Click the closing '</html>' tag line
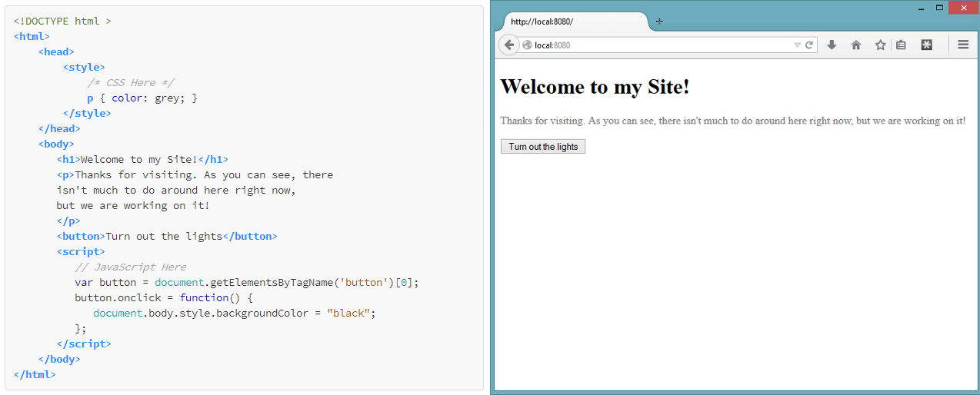The width and height of the screenshot is (980, 395). point(35,375)
